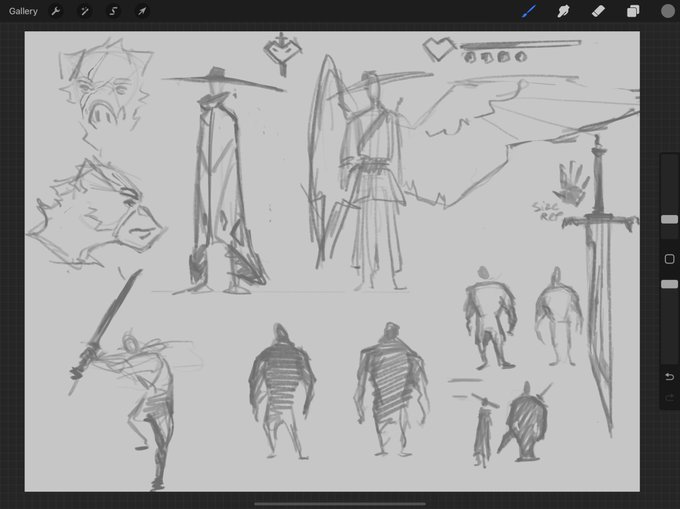Tap the wide-hat cloaked figure sketch
The height and width of the screenshot is (509, 680).
[x=223, y=182]
